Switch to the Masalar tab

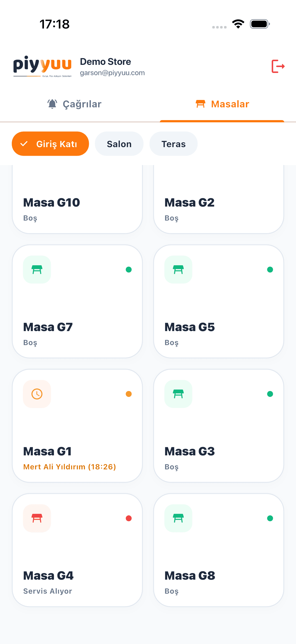[222, 104]
